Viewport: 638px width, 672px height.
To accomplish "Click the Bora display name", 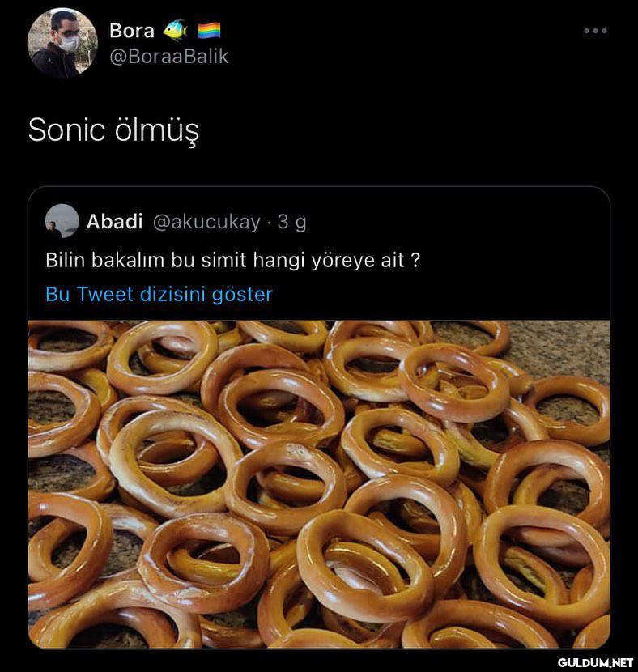I will click(131, 31).
